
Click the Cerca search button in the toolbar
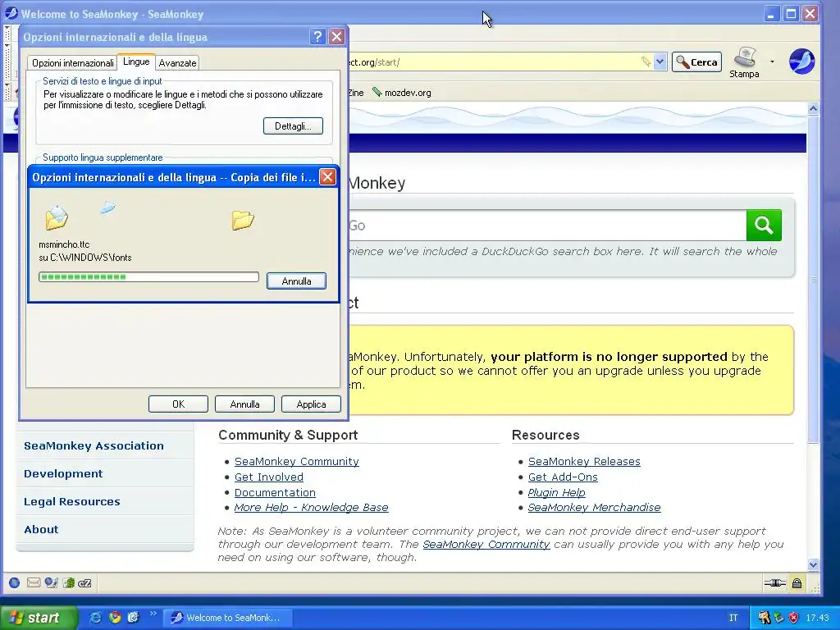coord(697,62)
